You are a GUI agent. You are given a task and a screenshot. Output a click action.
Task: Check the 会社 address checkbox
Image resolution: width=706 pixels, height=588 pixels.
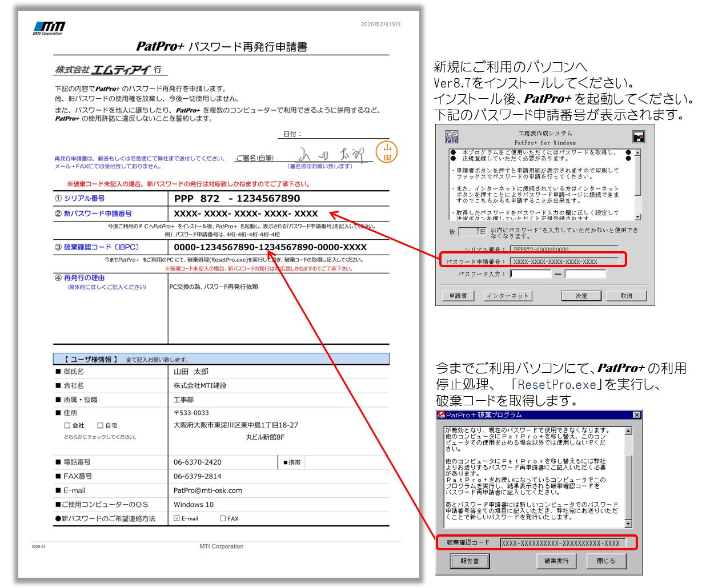67,426
